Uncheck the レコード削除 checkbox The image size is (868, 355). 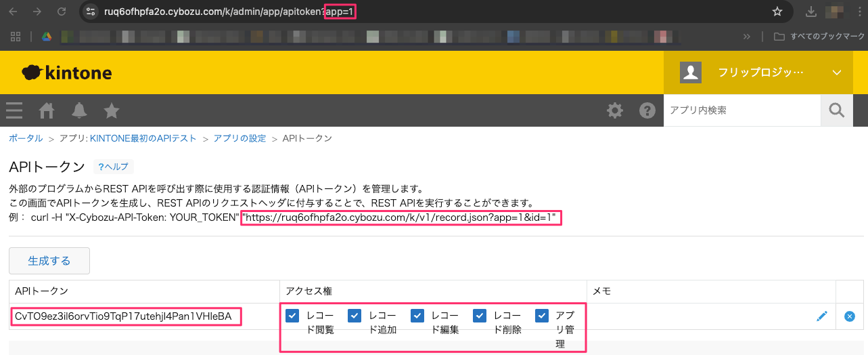click(x=480, y=316)
